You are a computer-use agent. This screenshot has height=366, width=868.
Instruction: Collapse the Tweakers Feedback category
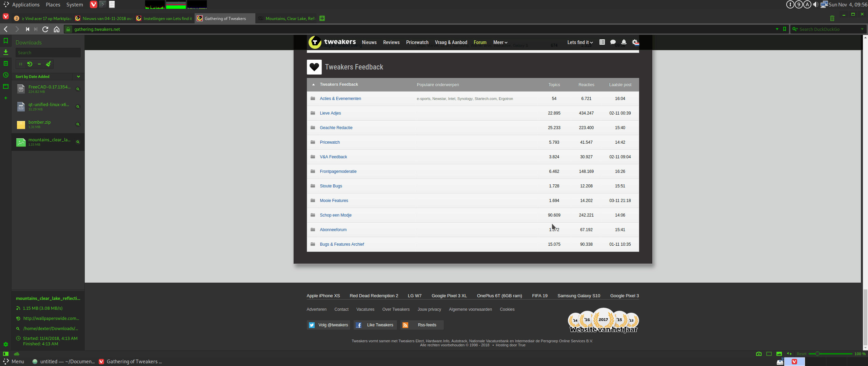(x=313, y=85)
